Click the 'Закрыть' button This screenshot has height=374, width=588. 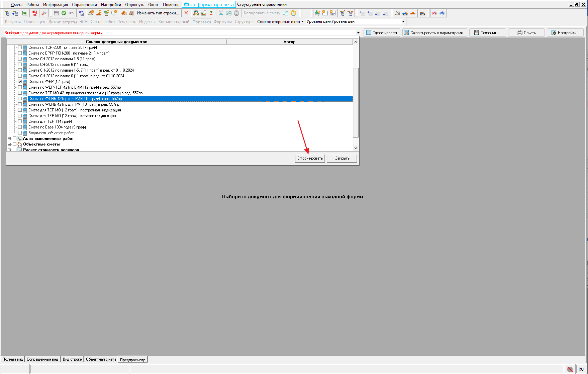pyautogui.click(x=342, y=158)
